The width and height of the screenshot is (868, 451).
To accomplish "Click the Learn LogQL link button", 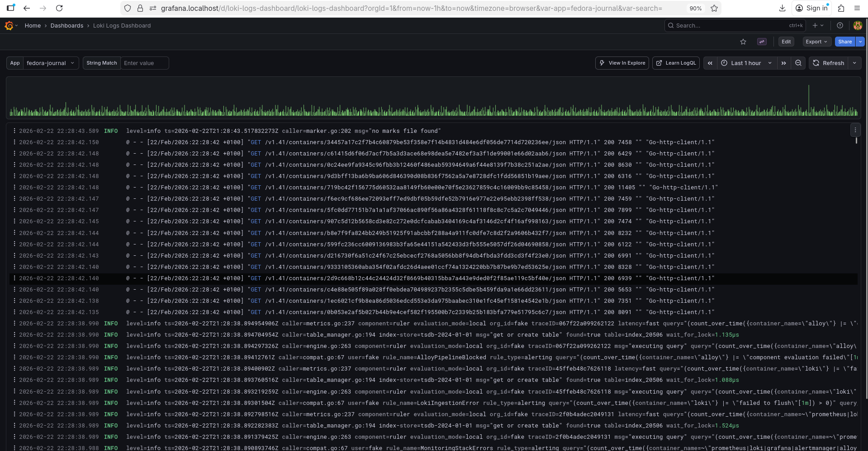I will tap(676, 63).
